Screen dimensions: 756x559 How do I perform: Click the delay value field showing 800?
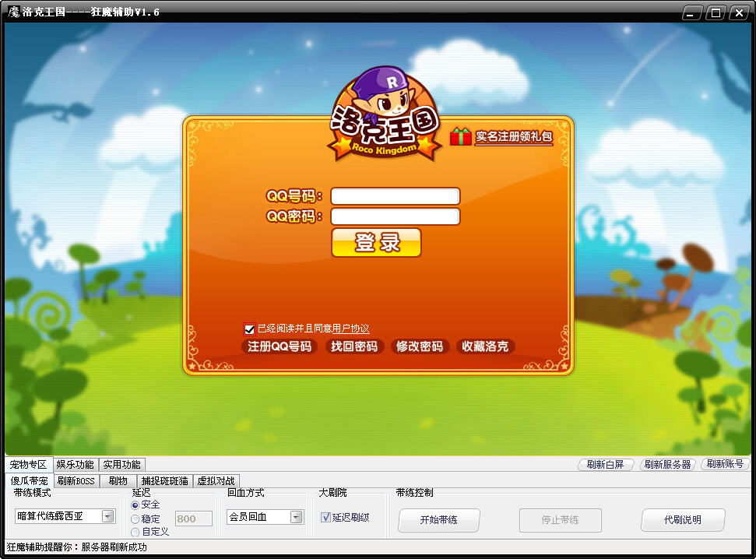coord(194,519)
